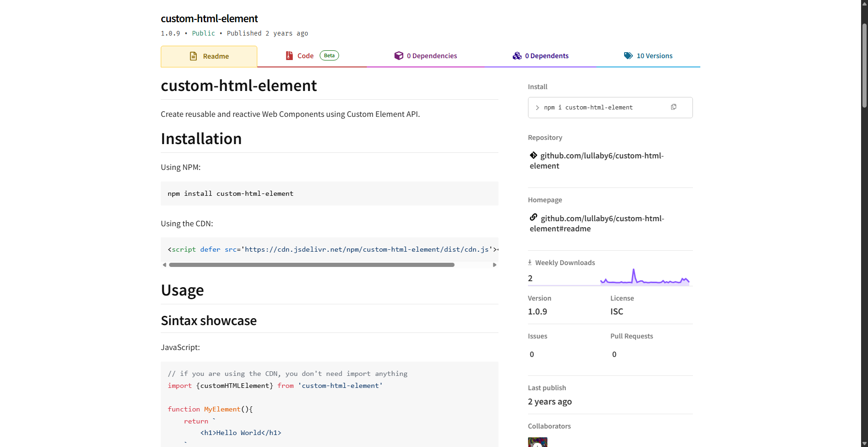This screenshot has height=447, width=868.
Task: Click the Beta badge on Code tab
Action: tap(329, 55)
